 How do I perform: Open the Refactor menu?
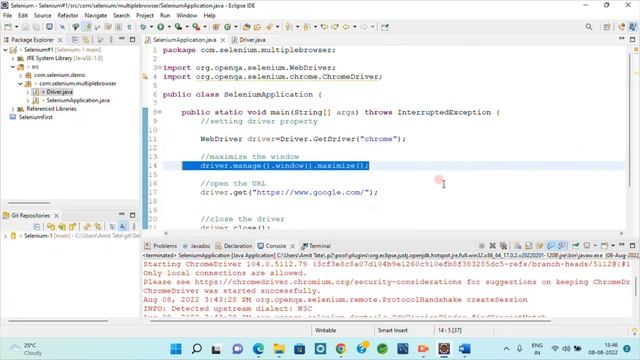68,16
